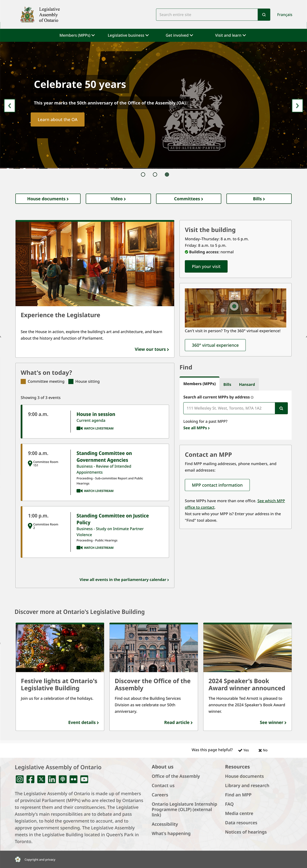Switch language via Français link
This screenshot has height=868, width=307.
point(285,15)
